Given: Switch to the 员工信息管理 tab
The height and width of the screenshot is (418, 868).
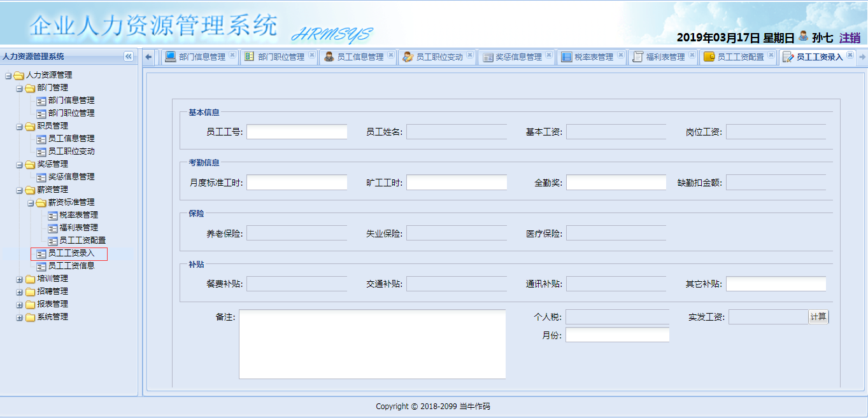Looking at the screenshot, I should click(358, 57).
